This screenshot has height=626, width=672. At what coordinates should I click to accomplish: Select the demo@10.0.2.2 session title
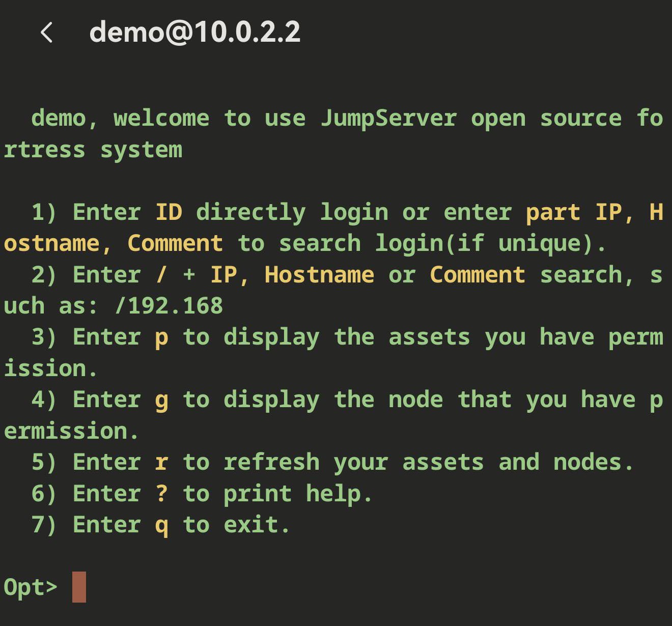[x=195, y=33]
